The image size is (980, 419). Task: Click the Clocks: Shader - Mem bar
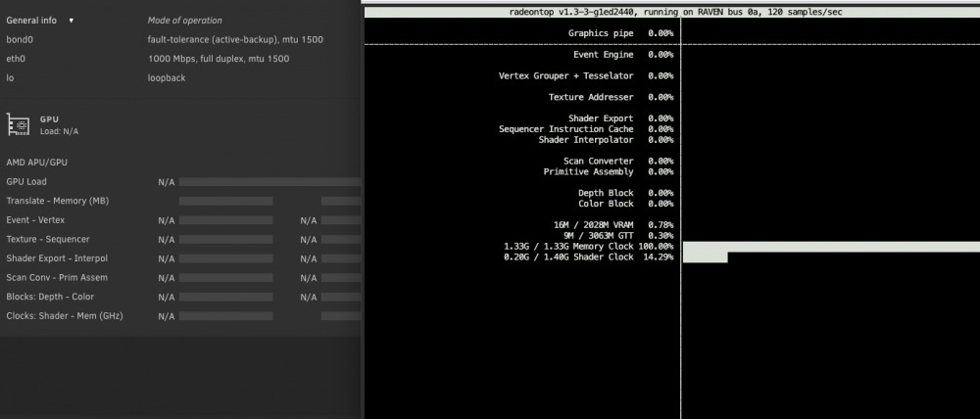(x=225, y=316)
